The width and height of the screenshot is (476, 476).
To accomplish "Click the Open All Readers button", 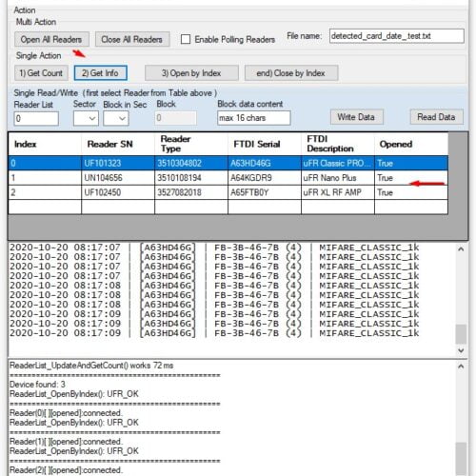I will [51, 39].
